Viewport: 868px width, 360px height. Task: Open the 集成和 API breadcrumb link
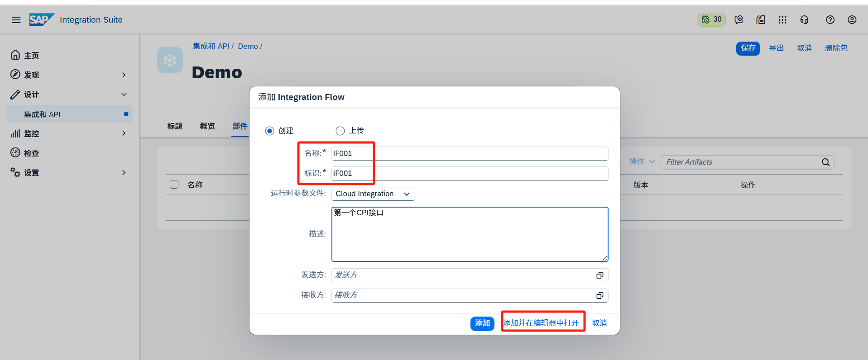coord(211,46)
